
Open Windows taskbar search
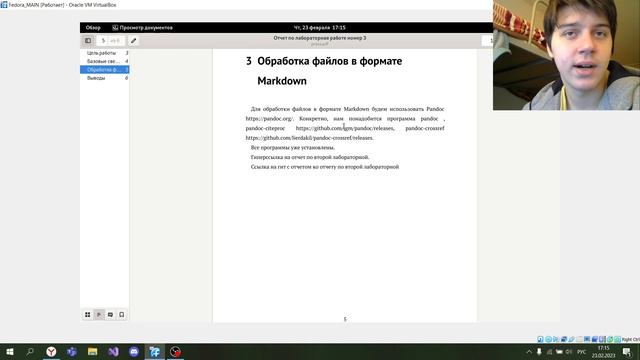pos(30,351)
